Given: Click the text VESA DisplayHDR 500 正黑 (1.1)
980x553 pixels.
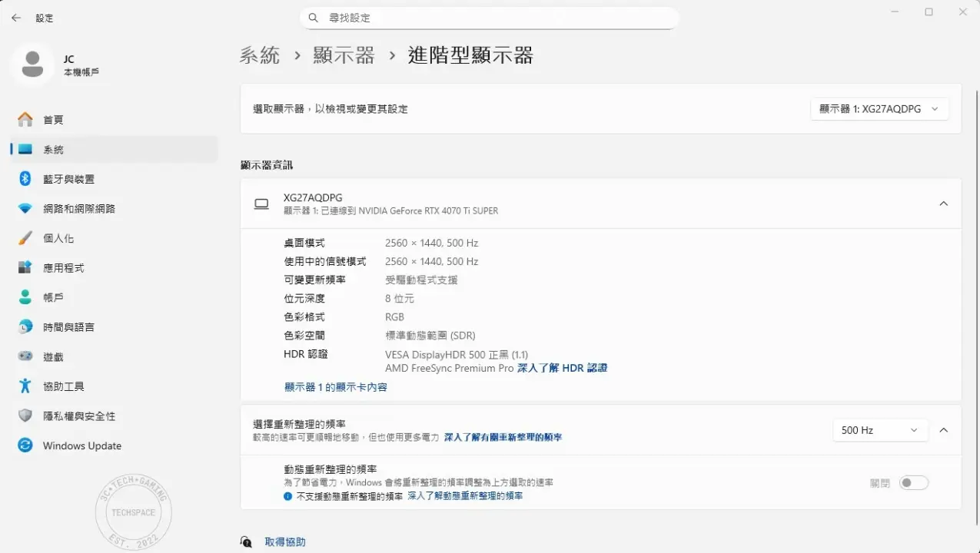Looking at the screenshot, I should pos(457,355).
